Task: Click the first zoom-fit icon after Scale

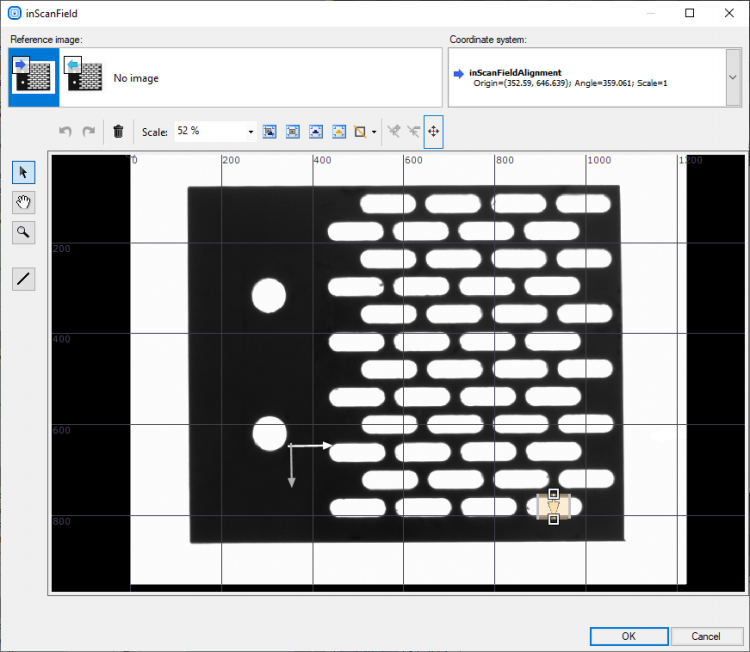Action: click(269, 131)
